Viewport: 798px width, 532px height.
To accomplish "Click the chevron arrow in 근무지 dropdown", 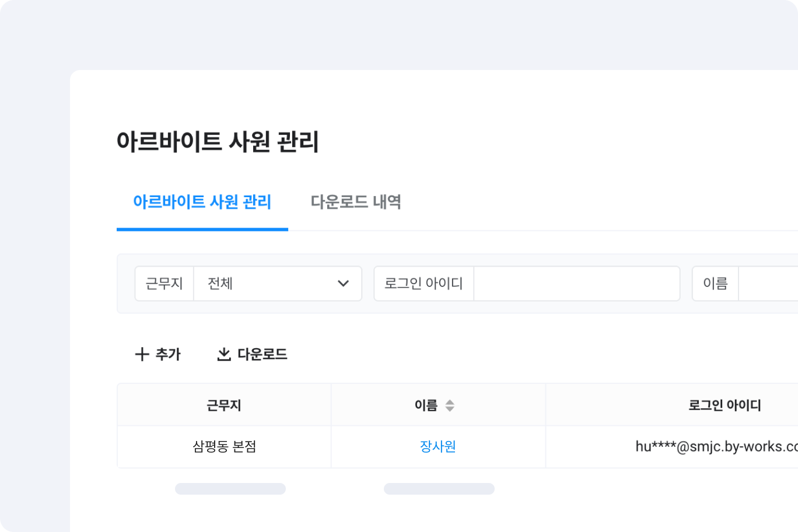I will 343,283.
